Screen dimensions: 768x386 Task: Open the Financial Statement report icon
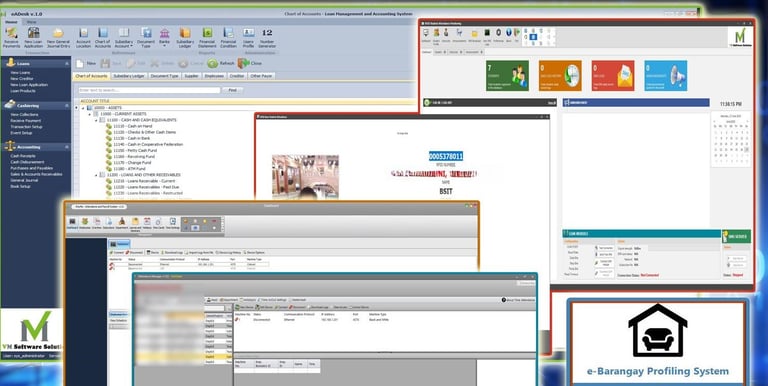pyautogui.click(x=207, y=38)
